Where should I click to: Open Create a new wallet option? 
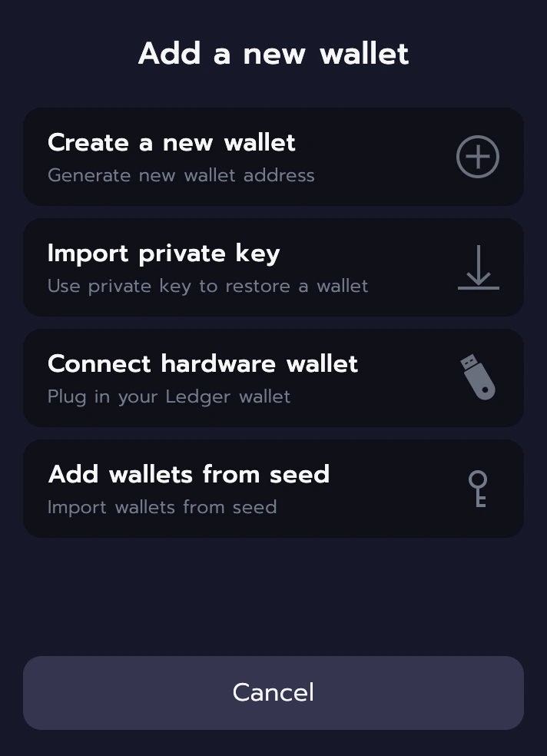click(273, 157)
